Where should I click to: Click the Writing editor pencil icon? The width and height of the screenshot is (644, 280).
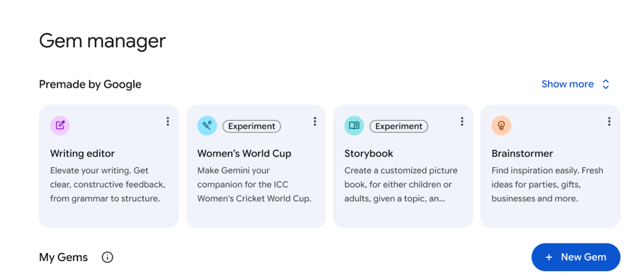pos(60,125)
